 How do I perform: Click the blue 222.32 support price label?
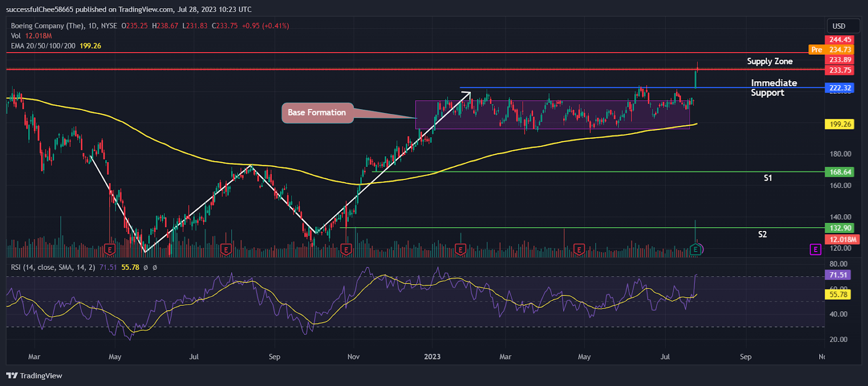point(840,88)
